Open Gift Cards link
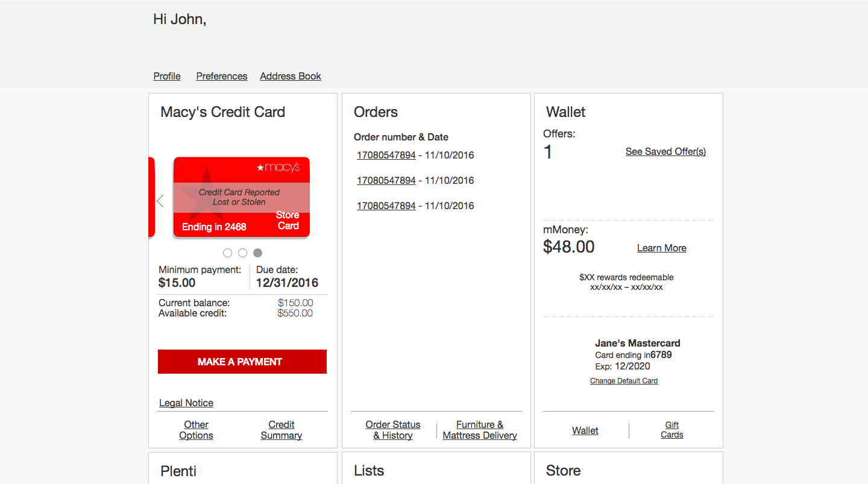 click(x=672, y=430)
